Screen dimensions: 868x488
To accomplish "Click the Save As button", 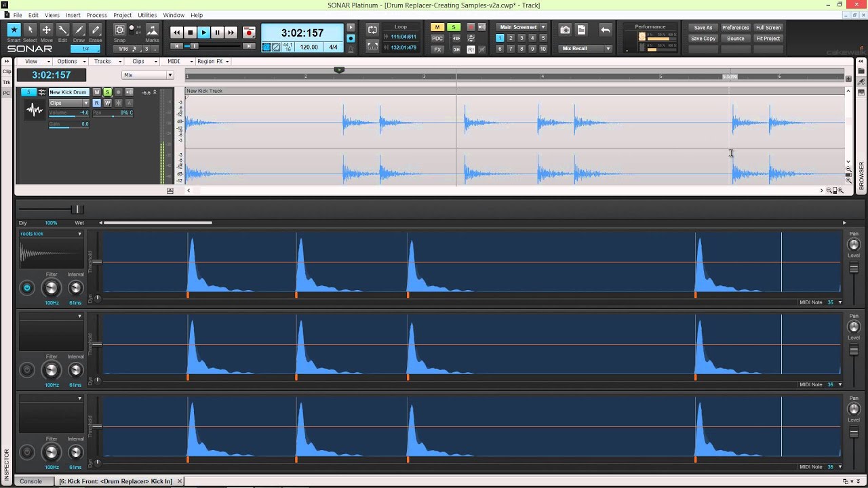I will pyautogui.click(x=703, y=28).
